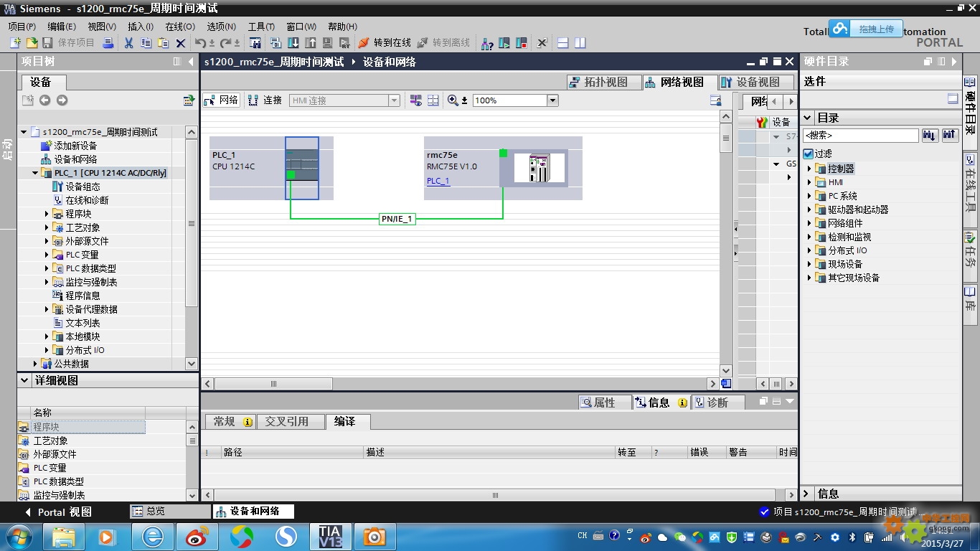Split editor space vertically

click(x=580, y=43)
